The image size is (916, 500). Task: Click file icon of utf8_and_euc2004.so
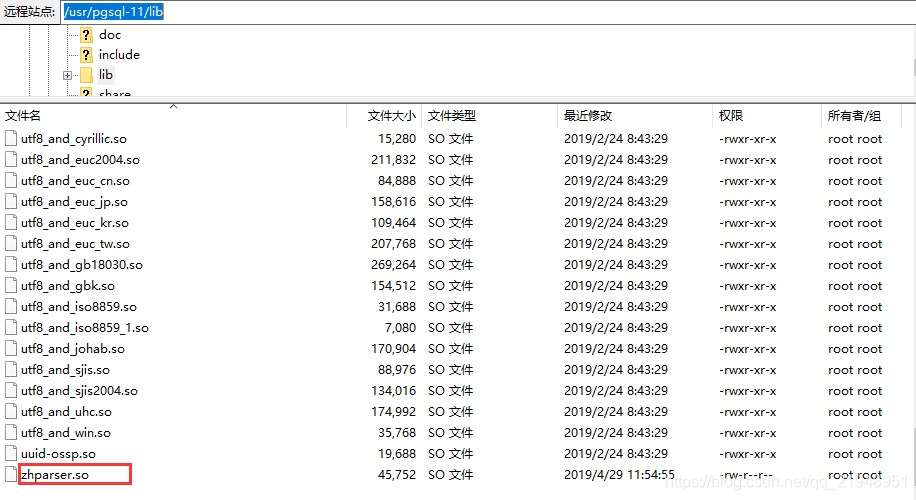[11, 159]
